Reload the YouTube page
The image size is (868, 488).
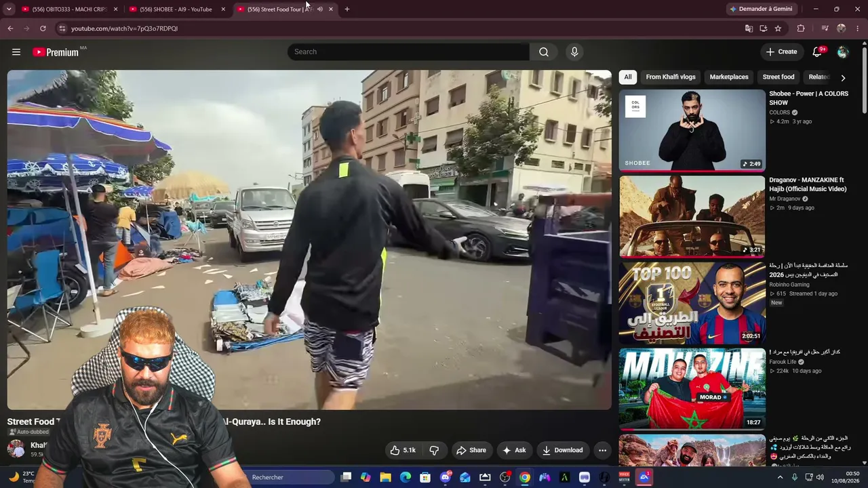tap(43, 28)
